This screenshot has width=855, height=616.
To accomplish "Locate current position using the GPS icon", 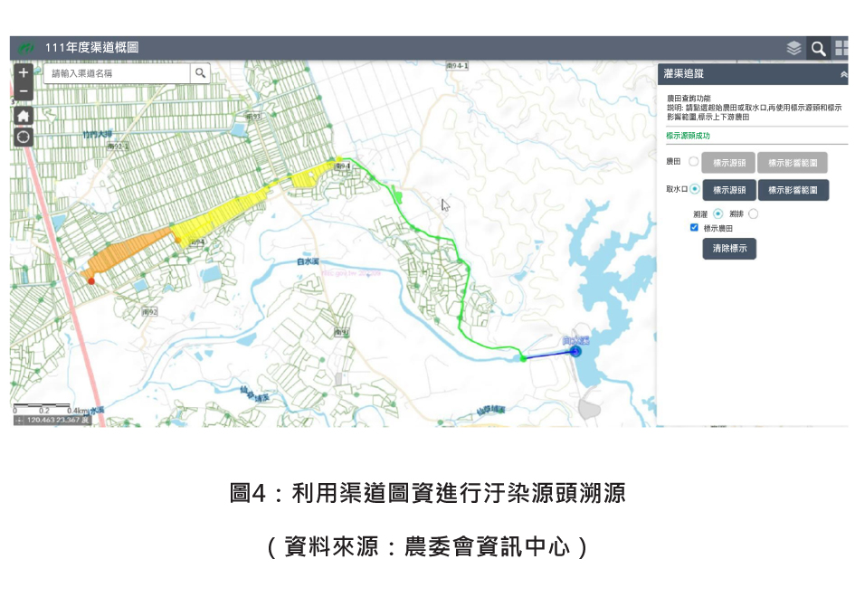I will 22,136.
